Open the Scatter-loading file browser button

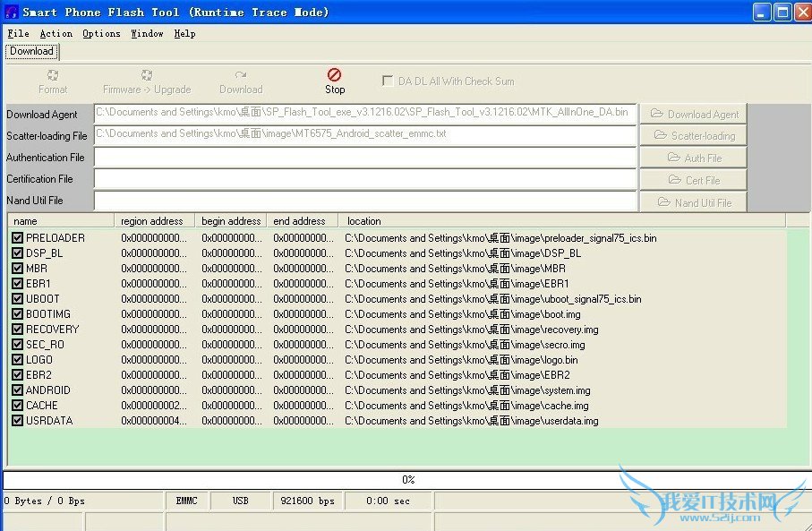point(694,136)
